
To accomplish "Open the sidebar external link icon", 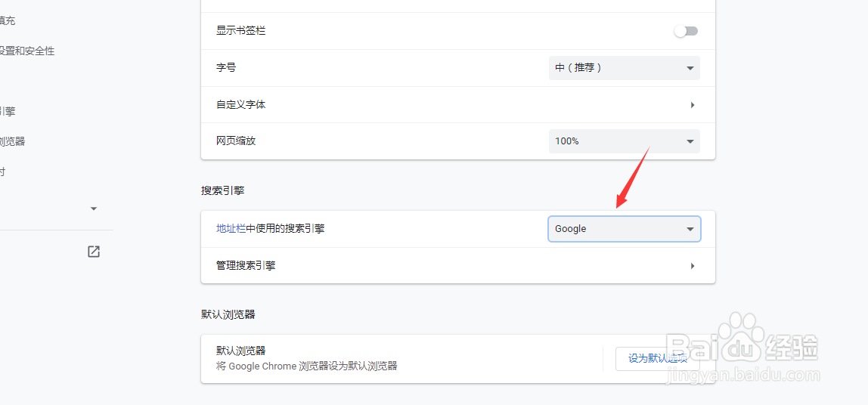I will tap(94, 252).
